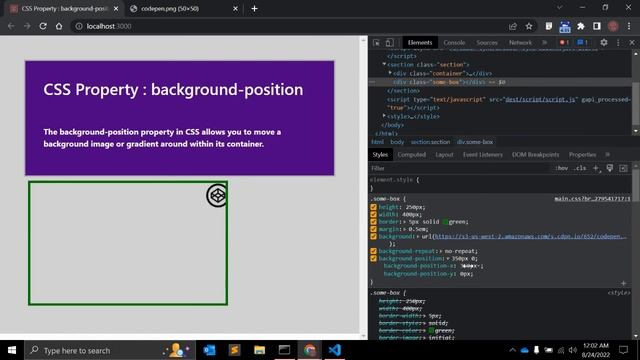This screenshot has height=360, width=640.
Task: Toggle the computed styles sidebar icon
Action: click(623, 168)
